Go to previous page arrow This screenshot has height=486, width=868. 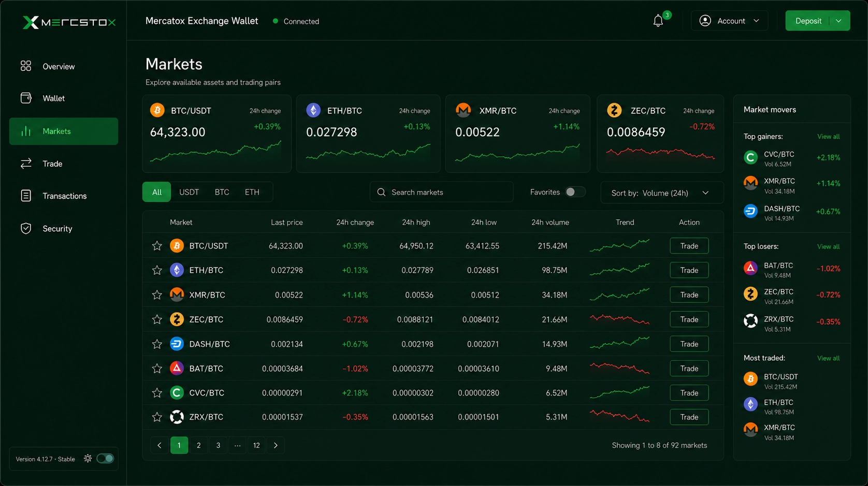[160, 446]
